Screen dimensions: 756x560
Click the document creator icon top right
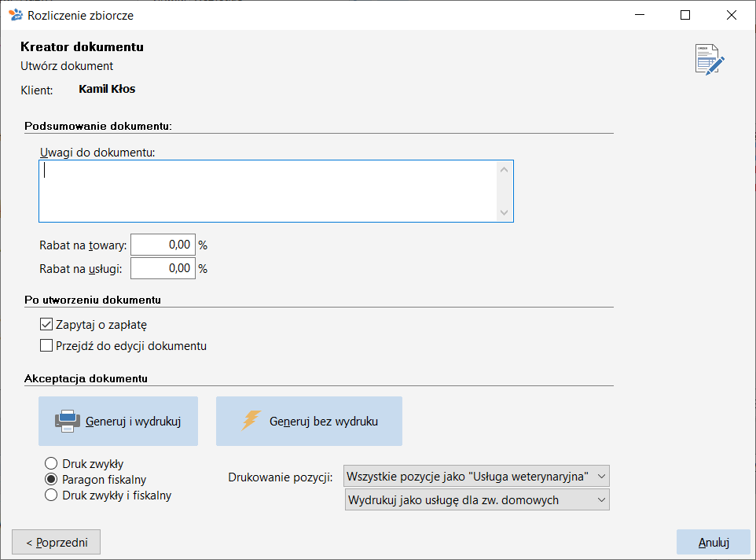709,59
